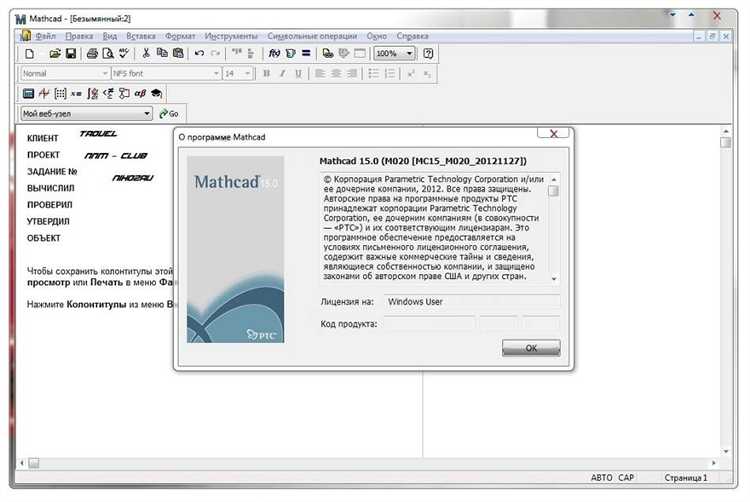Open the Evaluation x= toolbar palette
This screenshot has width=750, height=502.
pos(76,93)
